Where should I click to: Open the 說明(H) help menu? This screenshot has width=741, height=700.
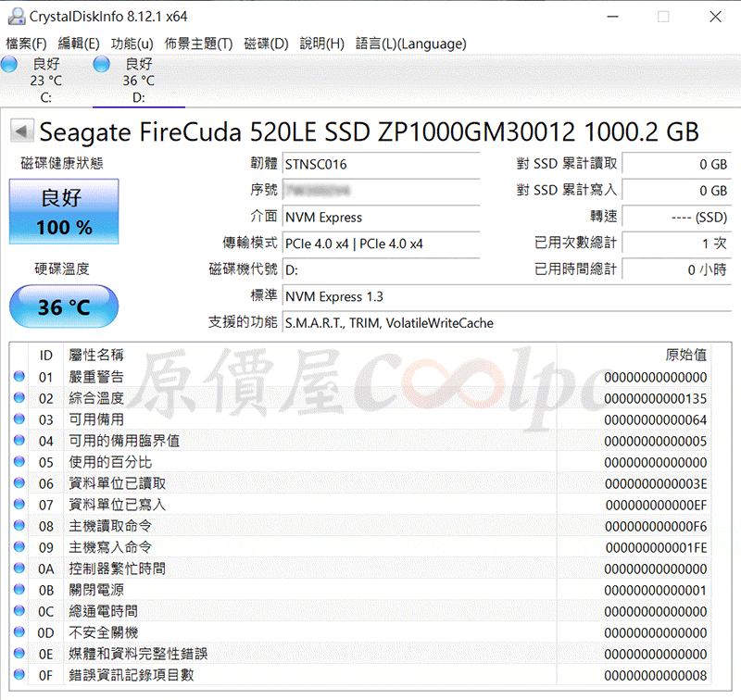pos(321,44)
